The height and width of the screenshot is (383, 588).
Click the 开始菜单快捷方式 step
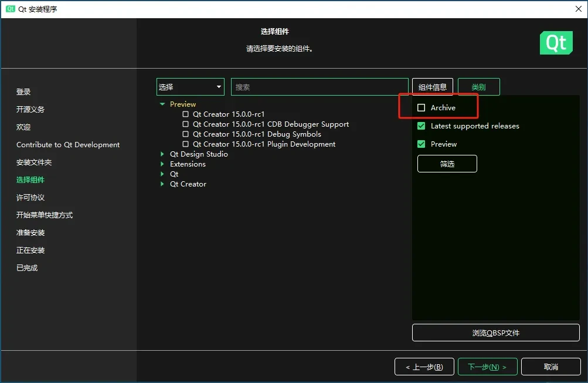45,215
